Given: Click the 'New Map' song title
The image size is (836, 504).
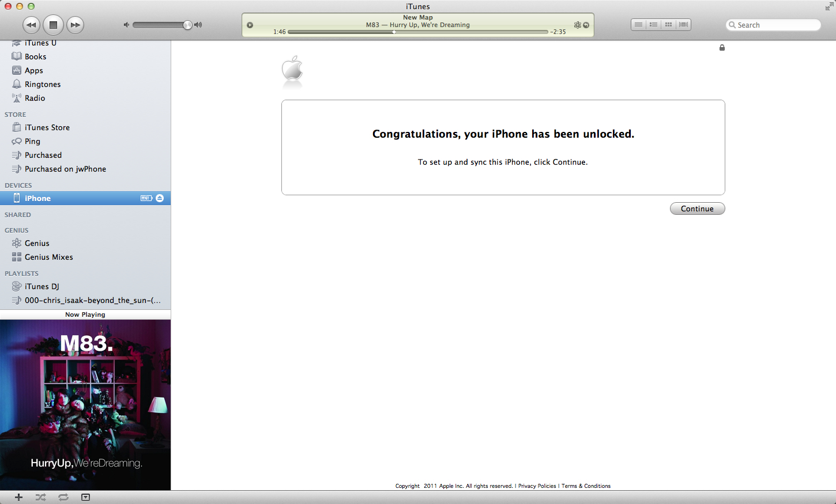Looking at the screenshot, I should (x=418, y=17).
